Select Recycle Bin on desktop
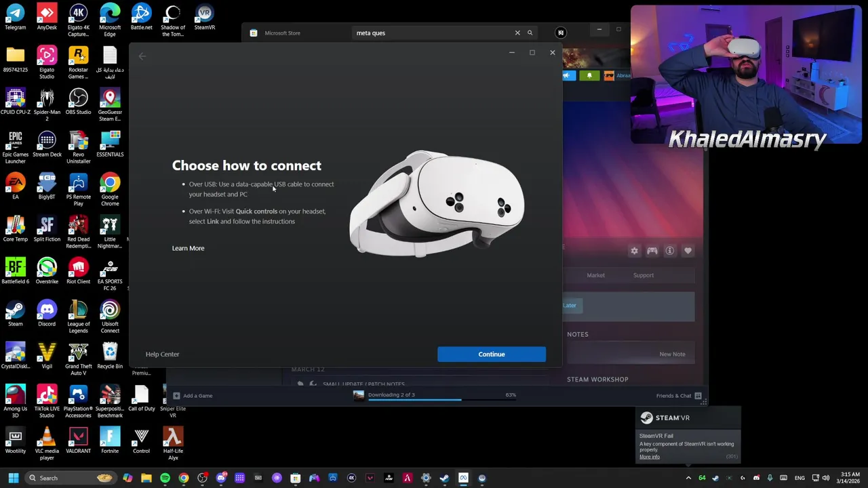 point(110,357)
